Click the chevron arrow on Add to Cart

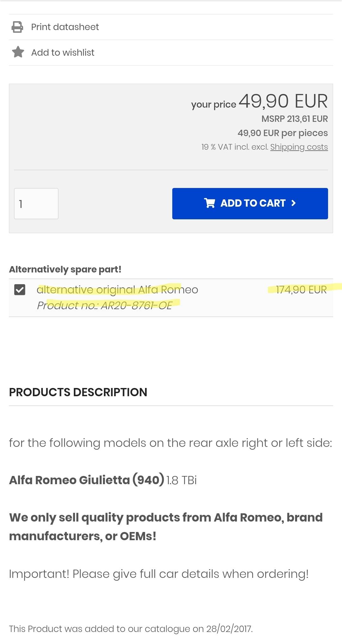click(294, 203)
